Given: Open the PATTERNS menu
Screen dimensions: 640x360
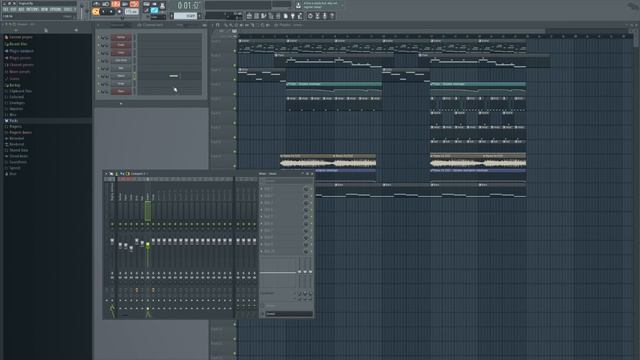Looking at the screenshot, I should (x=32, y=9).
